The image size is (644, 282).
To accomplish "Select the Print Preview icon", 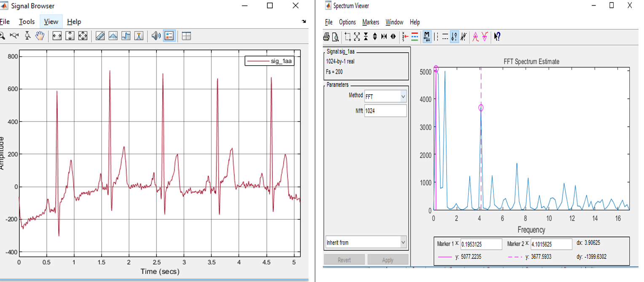I will (336, 37).
